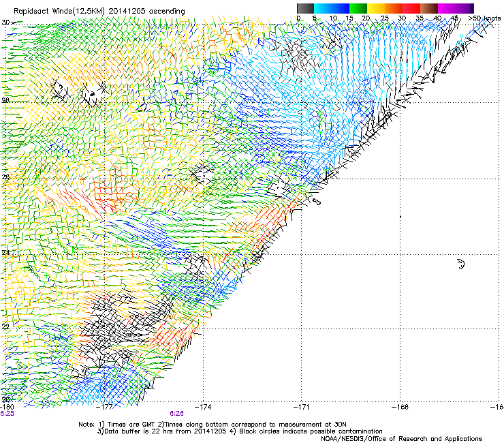Image resolution: width=504 pixels, height=443 pixels.
Task: Click the purple time label '6:26'
Action: (x=177, y=414)
